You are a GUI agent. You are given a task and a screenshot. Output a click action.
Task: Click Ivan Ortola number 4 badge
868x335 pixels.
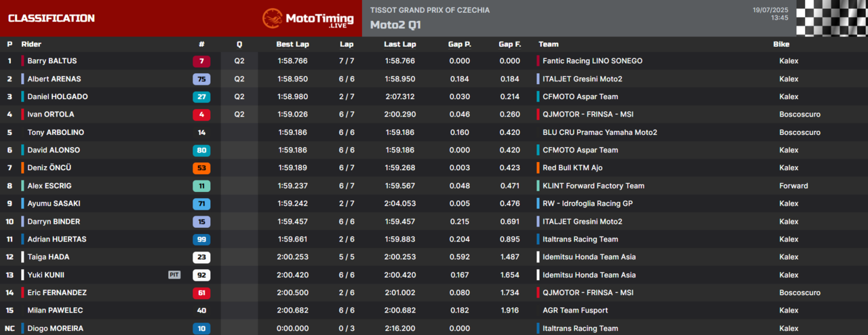coord(201,115)
